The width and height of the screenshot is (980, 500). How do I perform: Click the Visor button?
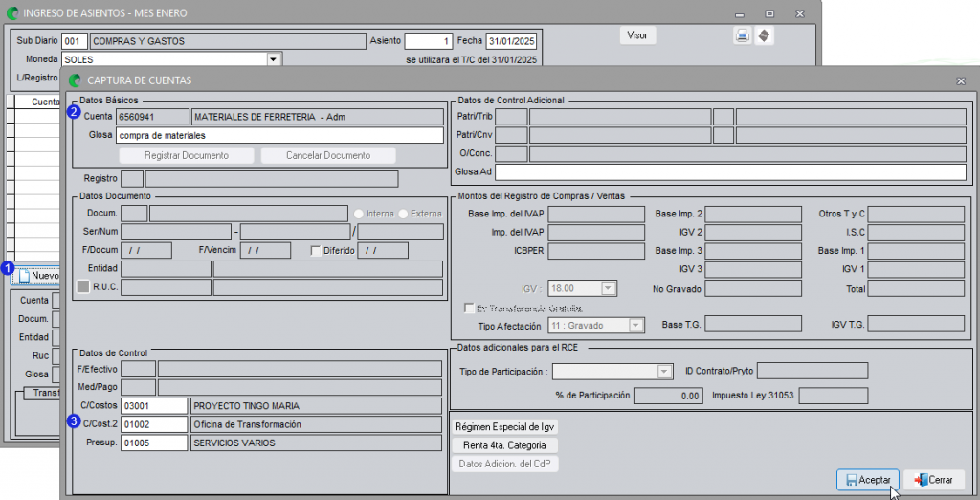[x=637, y=35]
